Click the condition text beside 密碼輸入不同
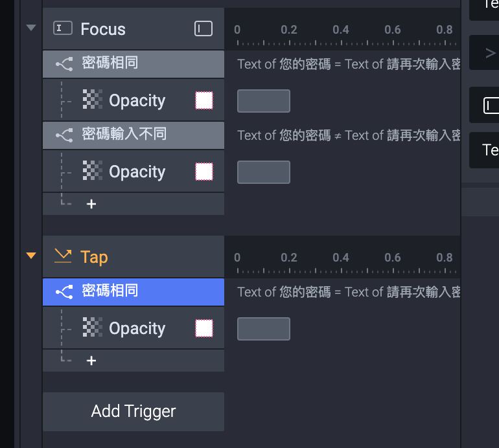Screen dimensions: 499x448 click(x=349, y=135)
